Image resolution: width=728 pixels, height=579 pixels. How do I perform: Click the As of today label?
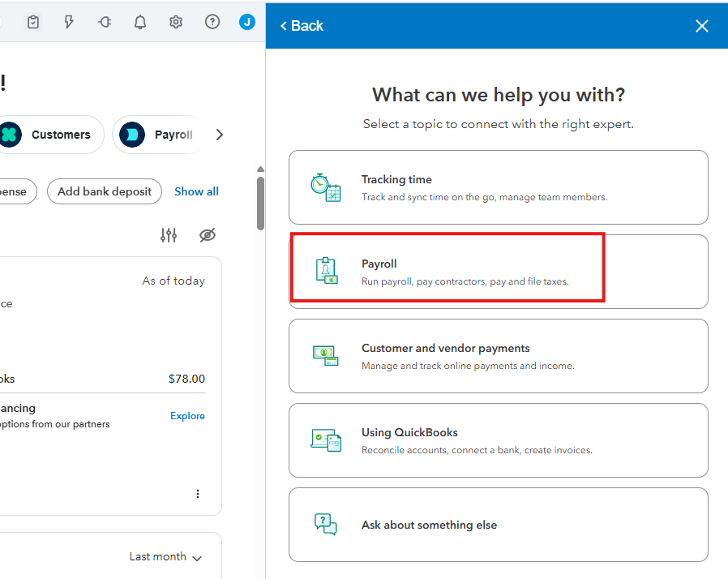click(x=173, y=281)
